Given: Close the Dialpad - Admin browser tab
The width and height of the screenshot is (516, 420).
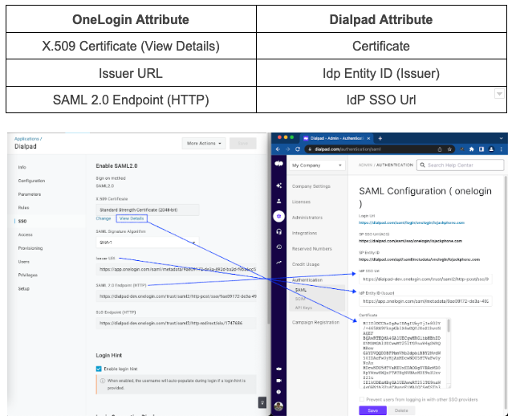Looking at the screenshot, I should (368, 138).
